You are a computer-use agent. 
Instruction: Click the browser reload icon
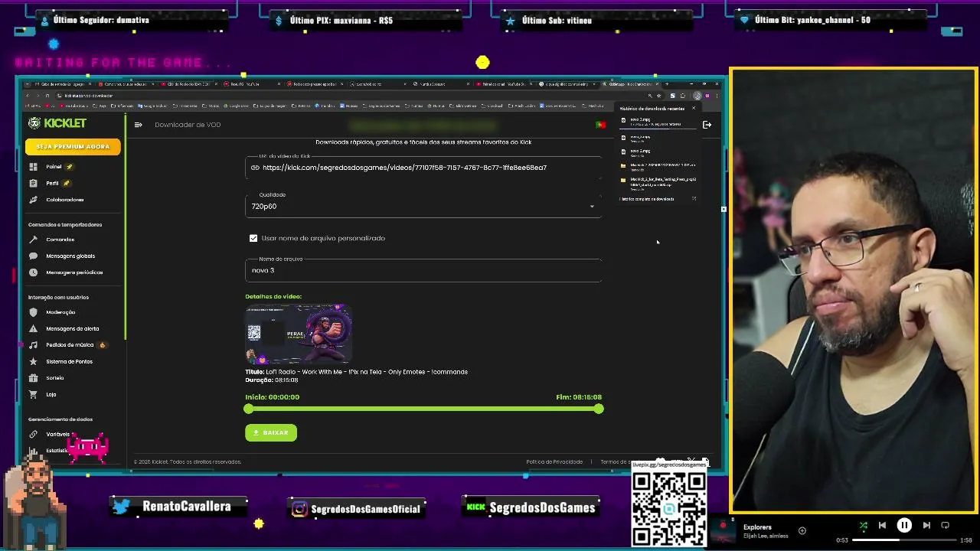point(47,96)
